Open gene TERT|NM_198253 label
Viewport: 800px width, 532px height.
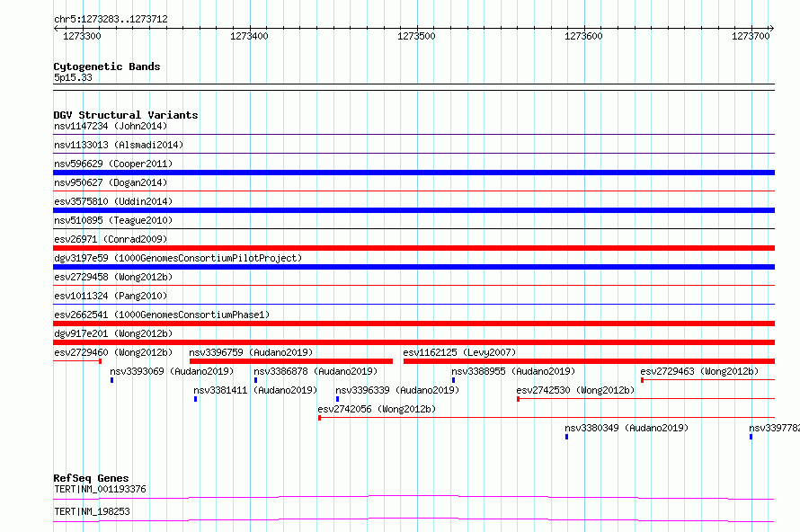92,511
